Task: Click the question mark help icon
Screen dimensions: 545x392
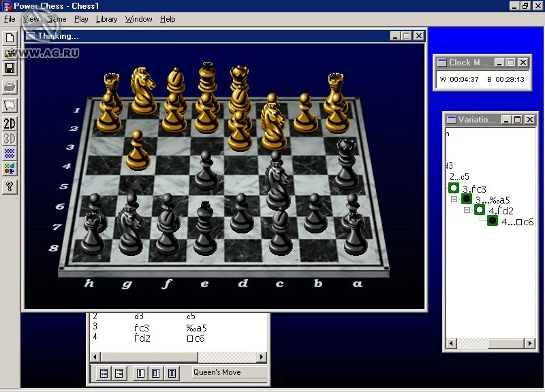Action: pyautogui.click(x=10, y=186)
